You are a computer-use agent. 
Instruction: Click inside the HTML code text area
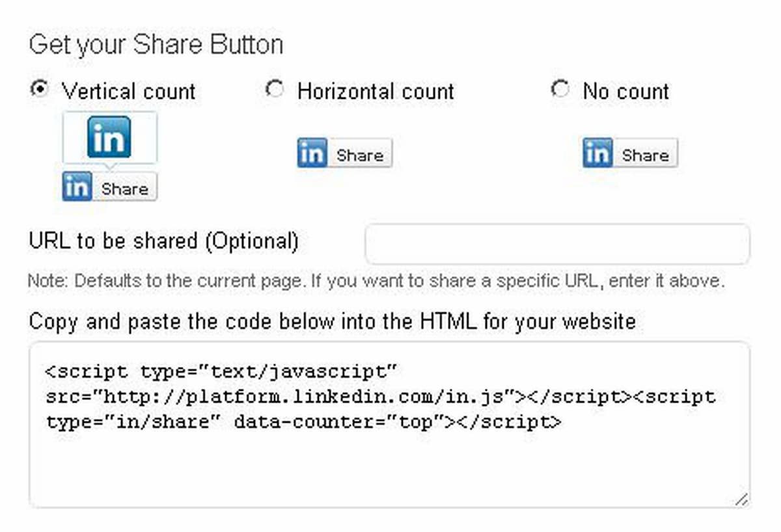[389, 424]
